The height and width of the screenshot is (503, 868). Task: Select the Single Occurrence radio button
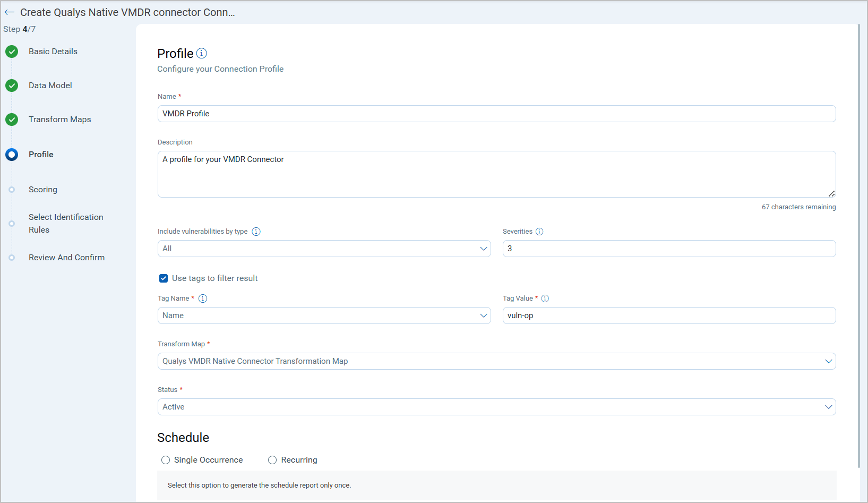click(x=166, y=460)
